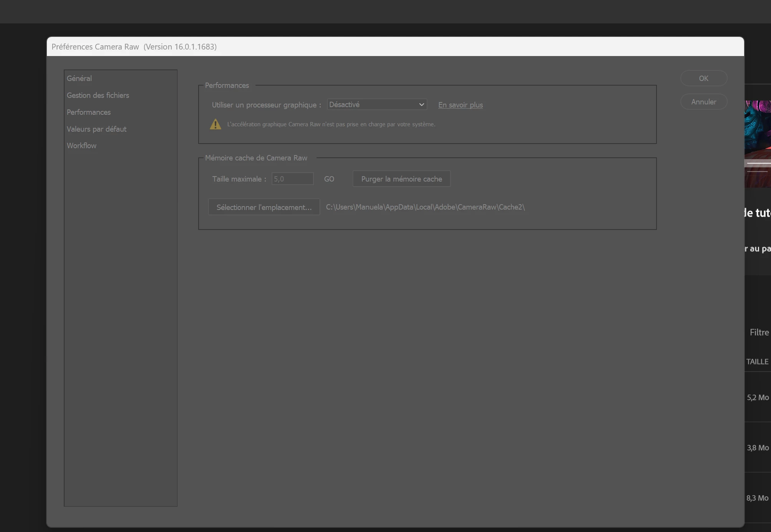Confirm preferences with OK
Image resolution: width=771 pixels, height=532 pixels.
coord(703,78)
